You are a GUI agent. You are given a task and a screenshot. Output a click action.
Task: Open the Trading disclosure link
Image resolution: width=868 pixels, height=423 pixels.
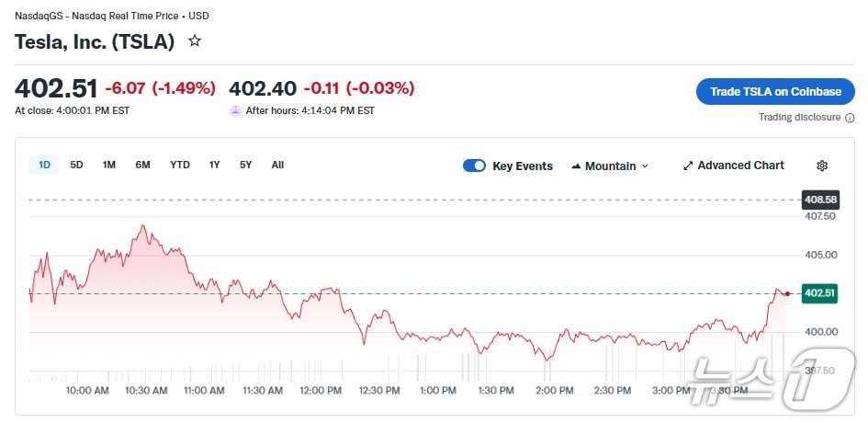pyautogui.click(x=799, y=118)
